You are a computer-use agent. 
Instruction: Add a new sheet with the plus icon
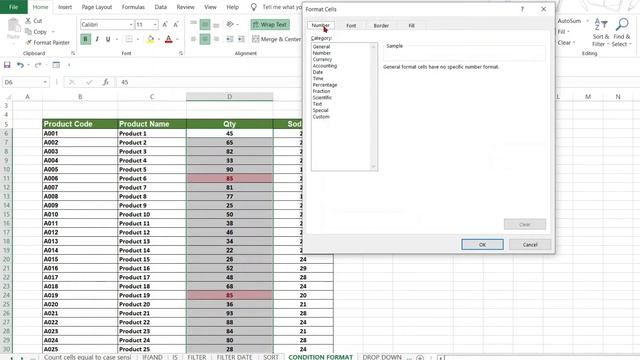(420, 357)
